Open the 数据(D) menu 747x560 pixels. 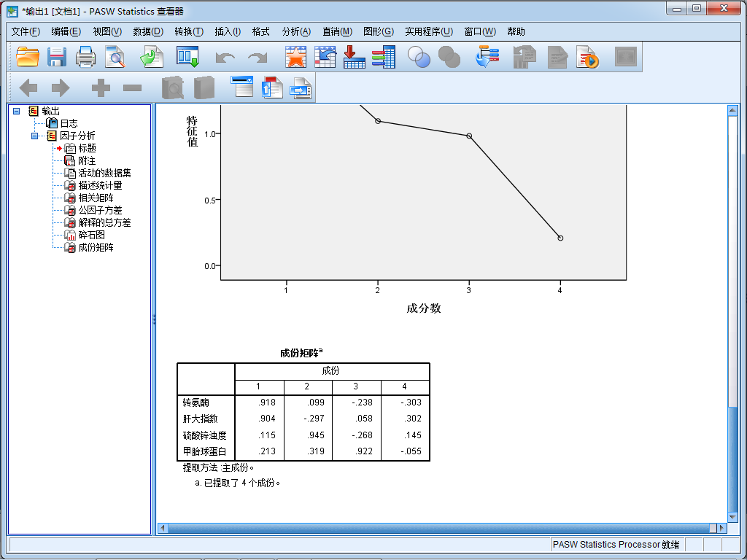[x=148, y=31]
